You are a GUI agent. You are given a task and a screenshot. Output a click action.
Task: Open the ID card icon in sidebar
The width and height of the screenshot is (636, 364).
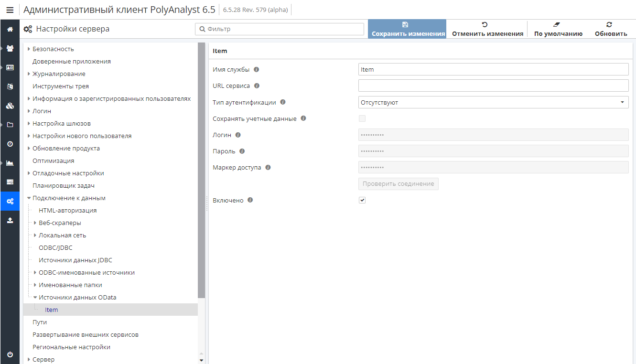[10, 67]
